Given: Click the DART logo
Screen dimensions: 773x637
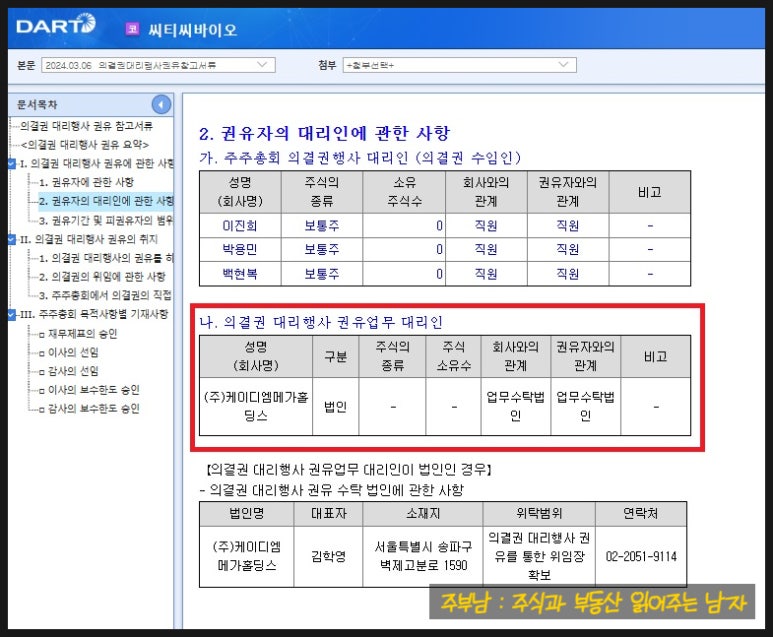Looking at the screenshot, I should coord(56,25).
